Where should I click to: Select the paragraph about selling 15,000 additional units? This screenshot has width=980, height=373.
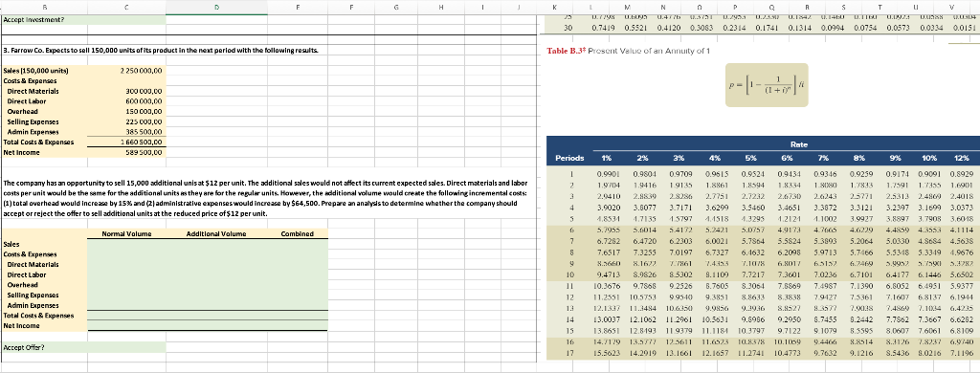pyautogui.click(x=265, y=198)
